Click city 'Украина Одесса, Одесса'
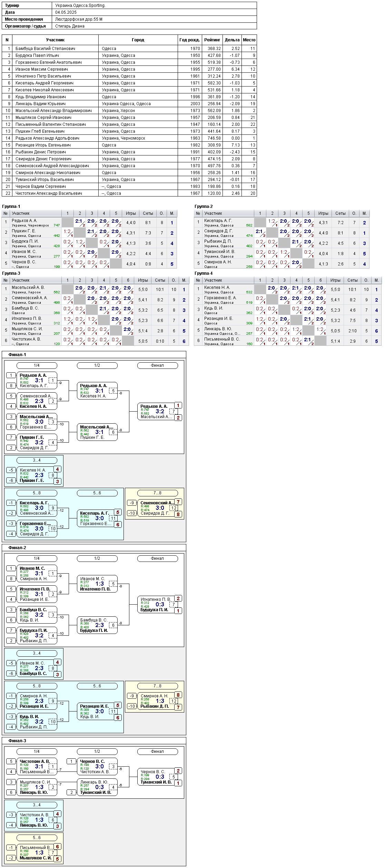The height and width of the screenshot is (868, 385). pos(126,104)
